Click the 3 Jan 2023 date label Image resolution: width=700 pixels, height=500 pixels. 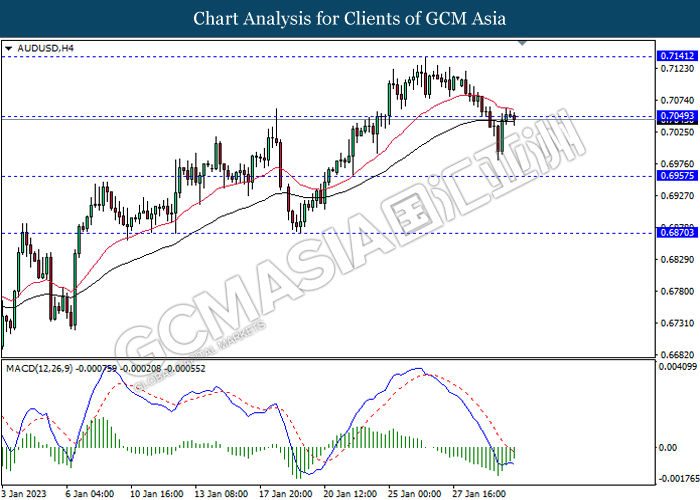24,494
